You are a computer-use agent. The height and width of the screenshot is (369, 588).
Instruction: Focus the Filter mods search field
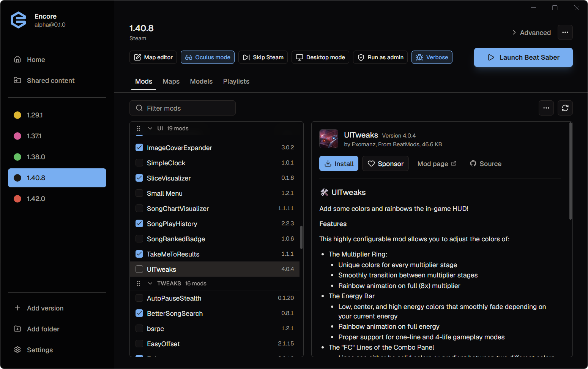(183, 108)
